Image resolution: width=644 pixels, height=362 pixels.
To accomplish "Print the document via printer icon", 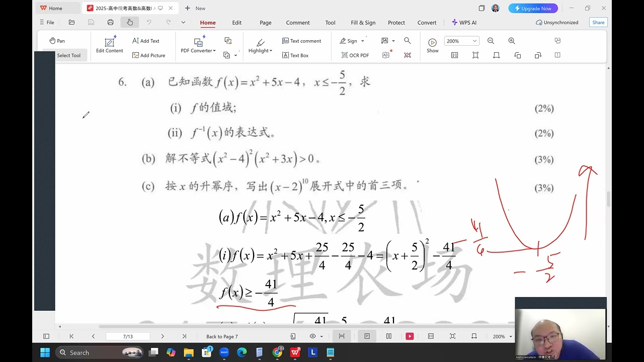I will tap(110, 22).
